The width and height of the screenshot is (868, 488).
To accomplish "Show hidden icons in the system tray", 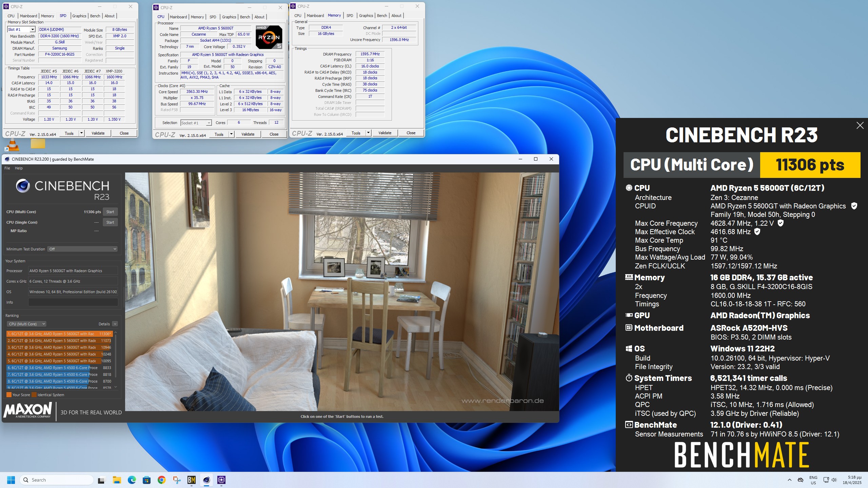I will [x=790, y=480].
